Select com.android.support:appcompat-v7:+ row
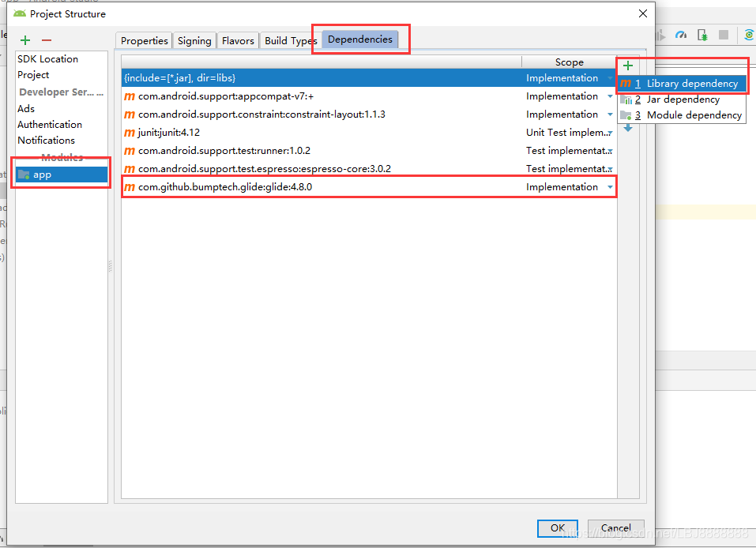 point(369,96)
